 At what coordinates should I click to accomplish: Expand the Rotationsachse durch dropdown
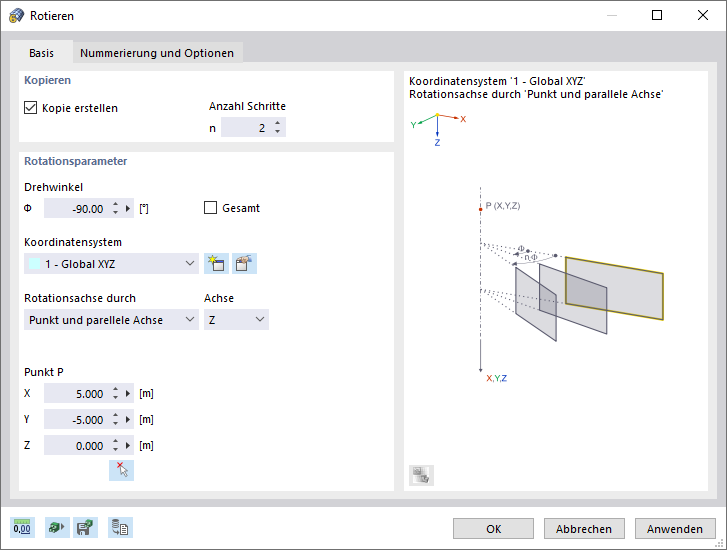pos(185,320)
